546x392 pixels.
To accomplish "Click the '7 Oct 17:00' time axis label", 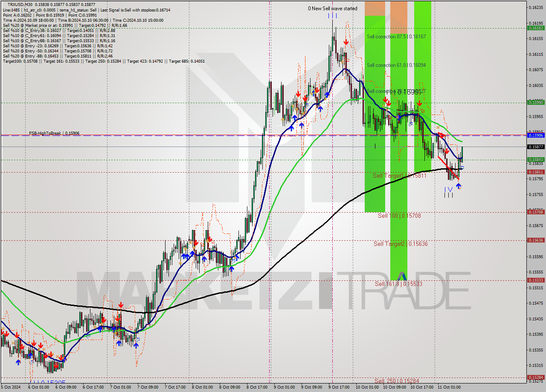I will click(x=175, y=387).
